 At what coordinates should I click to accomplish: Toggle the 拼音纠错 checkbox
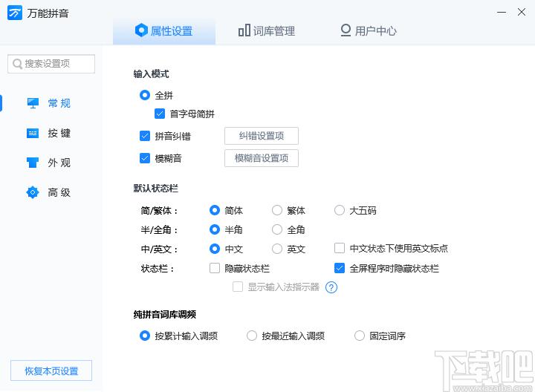[145, 136]
